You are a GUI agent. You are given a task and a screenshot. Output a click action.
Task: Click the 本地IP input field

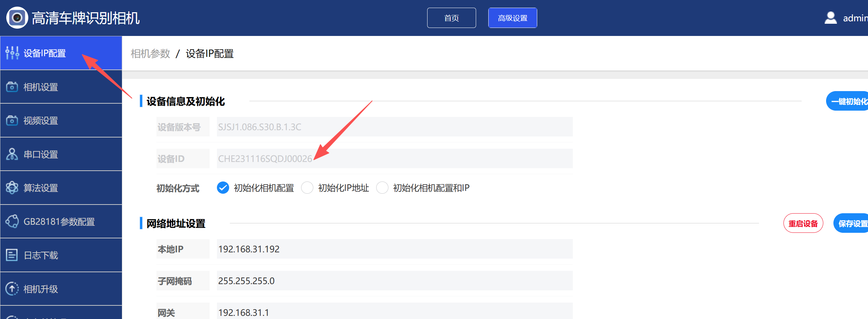[x=395, y=249]
